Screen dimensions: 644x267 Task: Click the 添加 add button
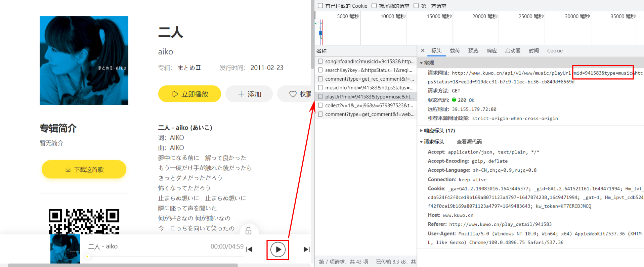point(249,94)
